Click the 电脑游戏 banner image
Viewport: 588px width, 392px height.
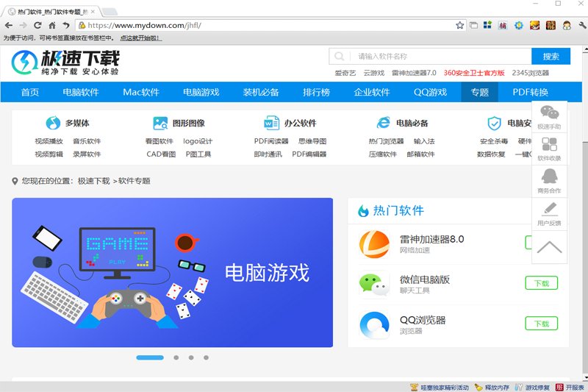[173, 272]
